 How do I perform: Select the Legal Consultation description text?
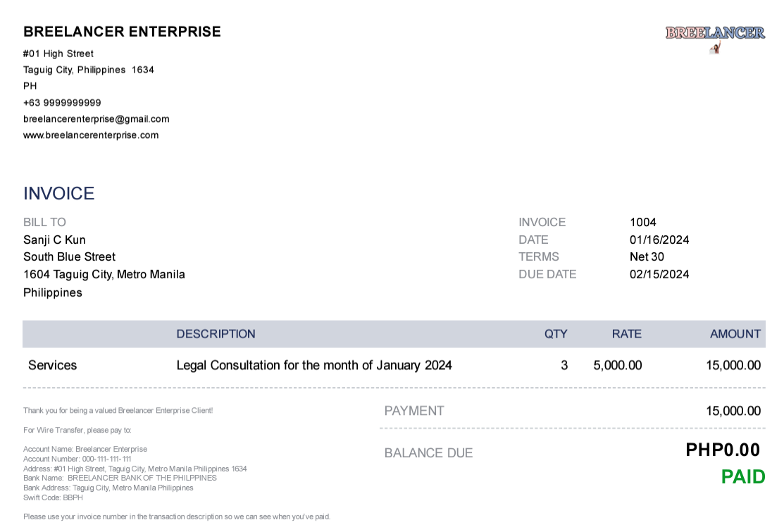pos(313,366)
